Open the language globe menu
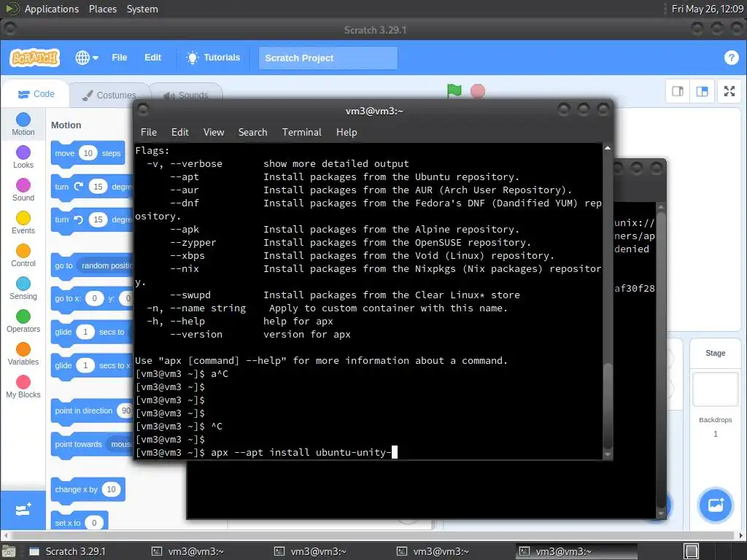This screenshot has height=560, width=747. click(86, 58)
